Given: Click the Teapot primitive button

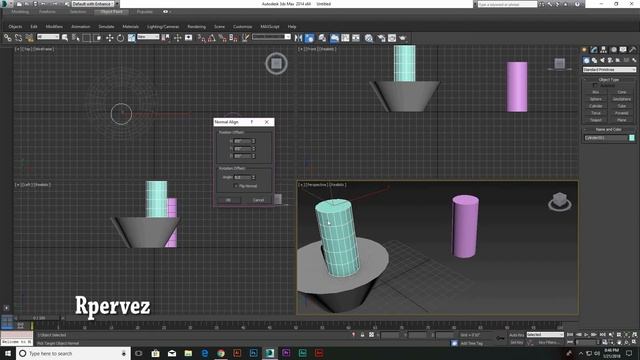Looking at the screenshot, I should tap(596, 120).
